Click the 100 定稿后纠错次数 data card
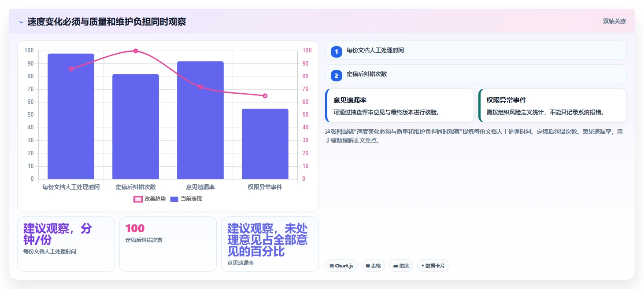The width and height of the screenshot is (644, 289). 168,244
